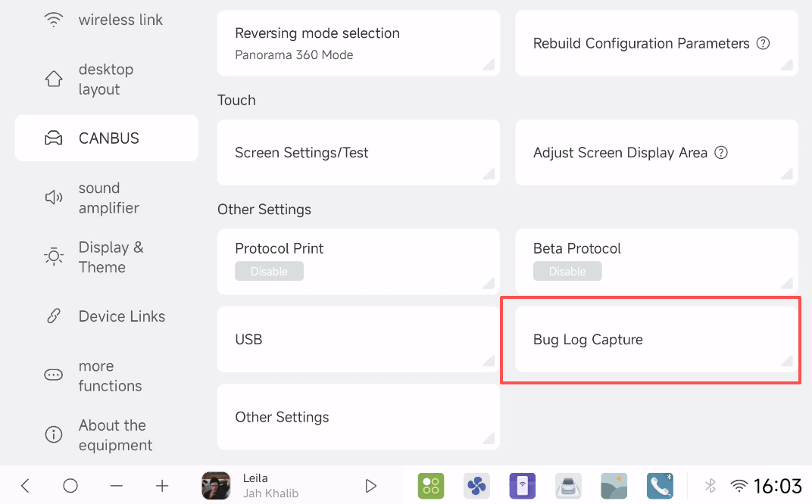Screen dimensions: 812x504
Task: Open the green app drawer icon
Action: coord(431,486)
